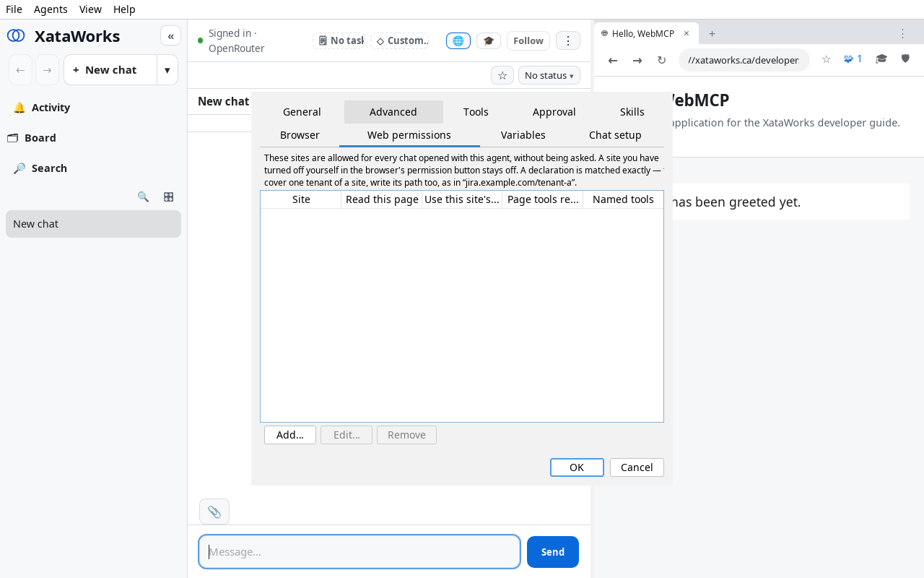
Task: Click the Add... button
Action: [290, 435]
